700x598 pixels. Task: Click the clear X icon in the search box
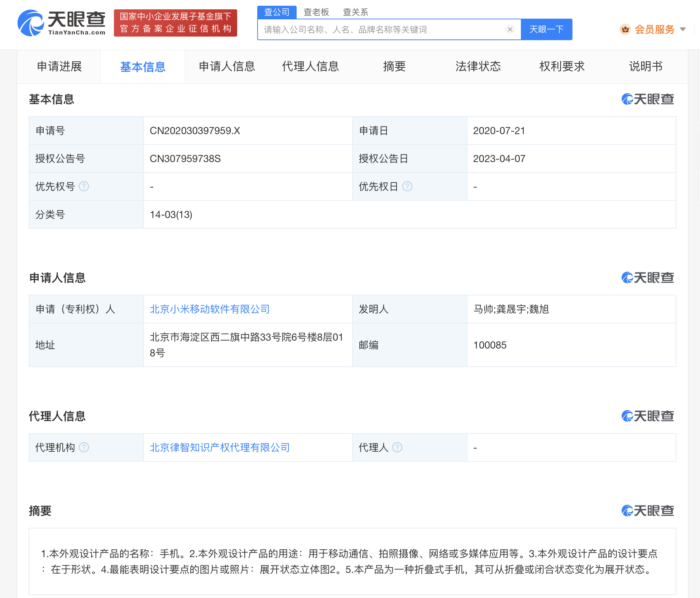pos(510,29)
